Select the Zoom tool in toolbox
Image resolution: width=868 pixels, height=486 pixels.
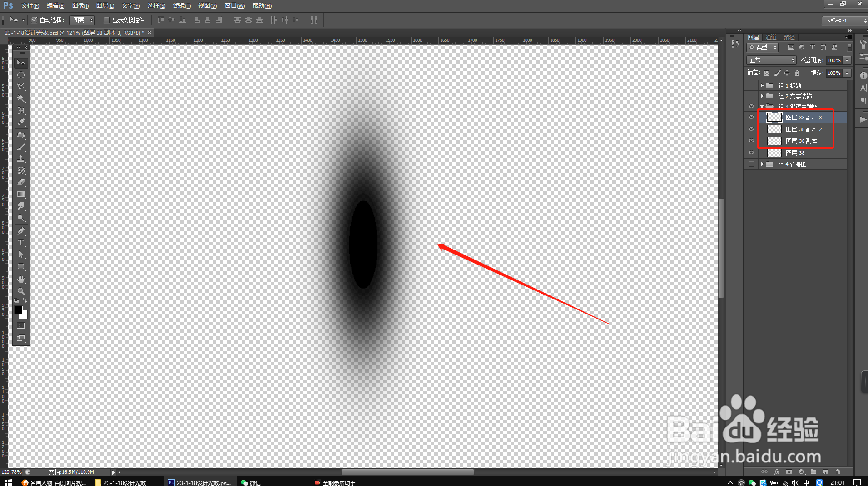pos(21,291)
